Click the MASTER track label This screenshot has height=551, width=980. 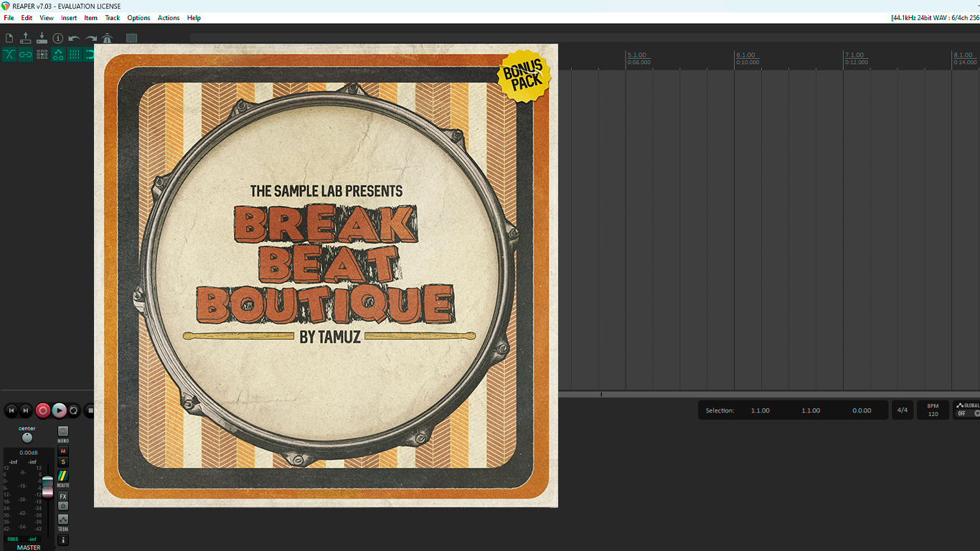coord(29,547)
